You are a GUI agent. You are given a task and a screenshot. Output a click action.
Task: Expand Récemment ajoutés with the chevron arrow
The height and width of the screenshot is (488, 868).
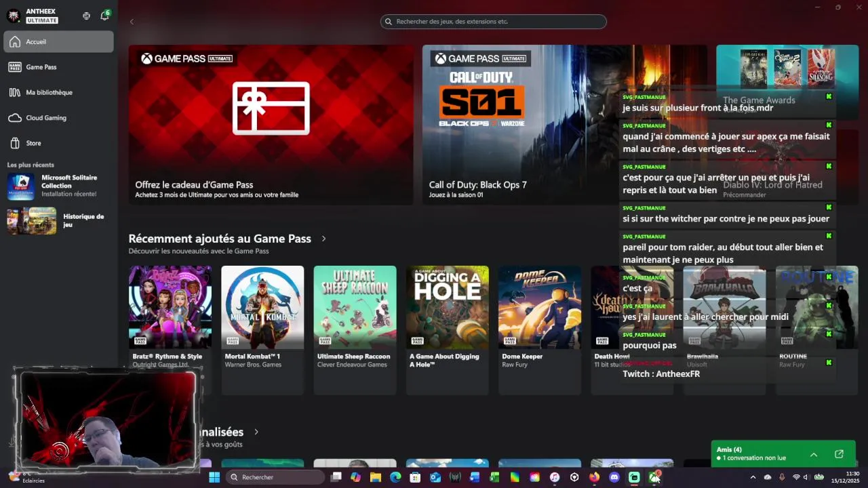[x=323, y=239]
